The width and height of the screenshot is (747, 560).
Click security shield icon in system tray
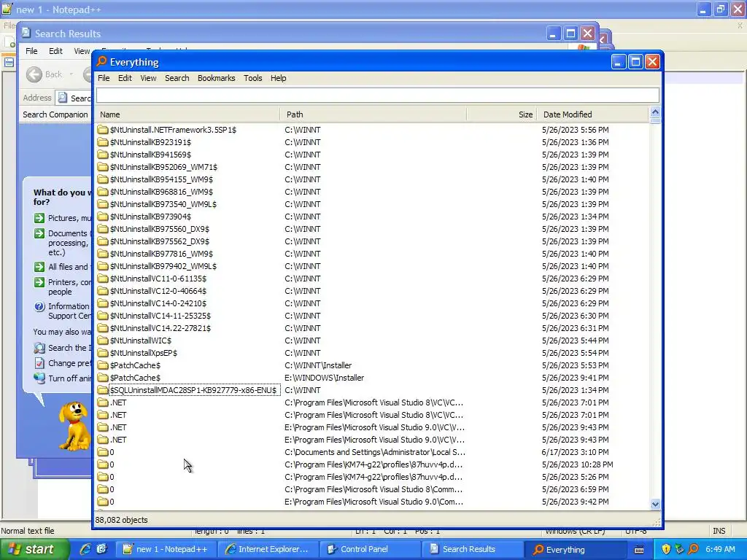click(666, 549)
